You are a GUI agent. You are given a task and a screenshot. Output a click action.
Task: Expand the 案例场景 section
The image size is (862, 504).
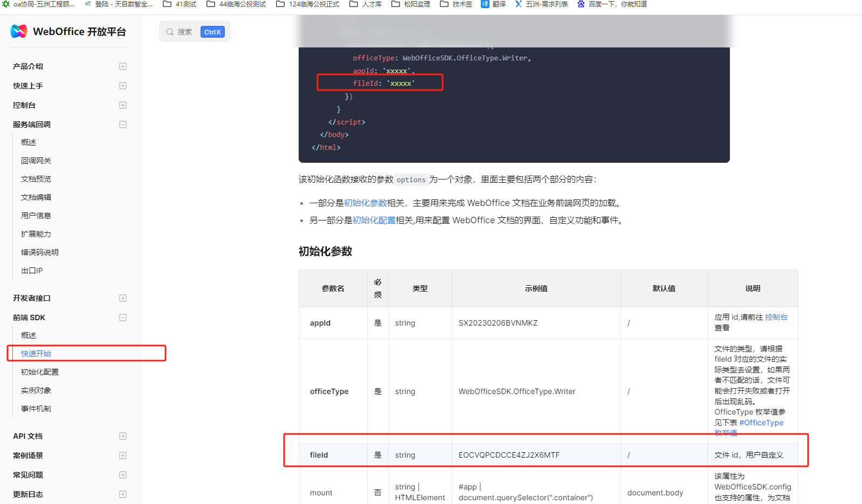pyautogui.click(x=123, y=455)
